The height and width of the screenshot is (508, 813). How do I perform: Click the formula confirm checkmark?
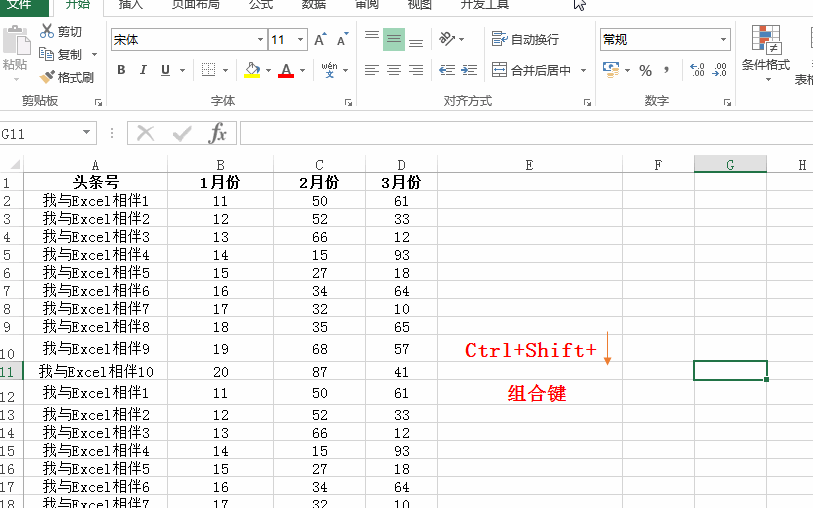[x=182, y=134]
